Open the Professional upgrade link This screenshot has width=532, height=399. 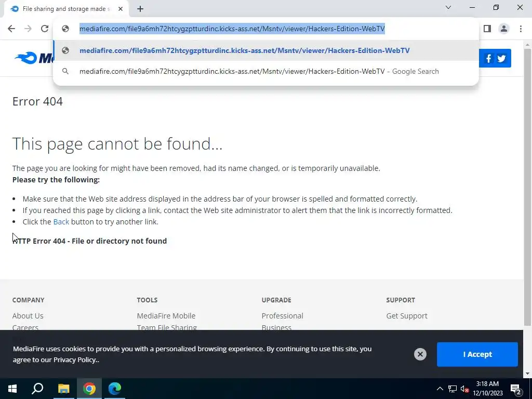click(x=282, y=316)
